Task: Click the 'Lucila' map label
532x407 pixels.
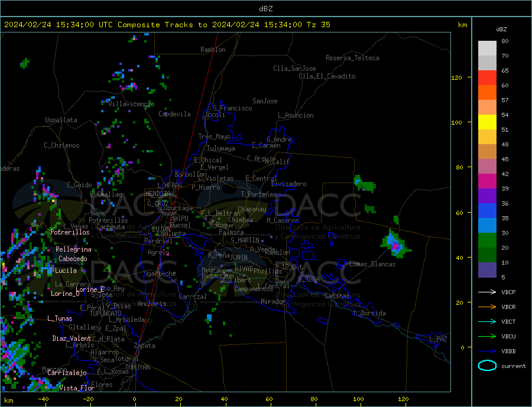Action: click(x=66, y=271)
